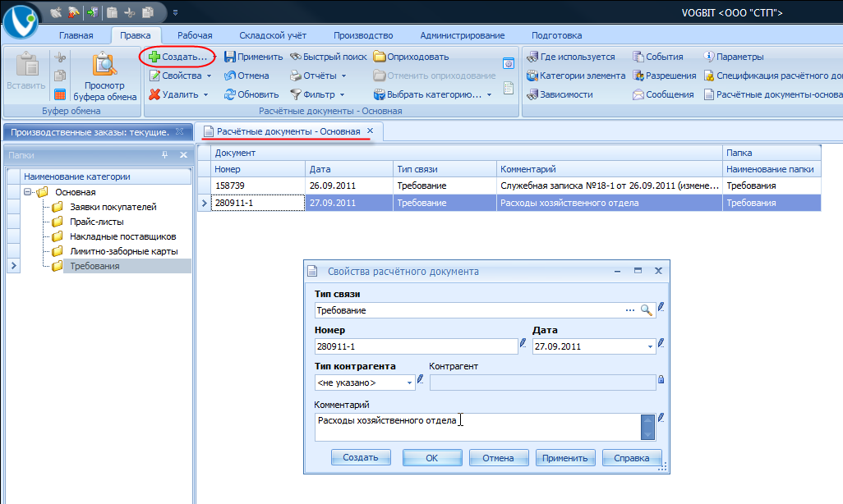The width and height of the screenshot is (843, 504).
Task: Open the Администрирование ribbon tab
Action: click(x=463, y=35)
